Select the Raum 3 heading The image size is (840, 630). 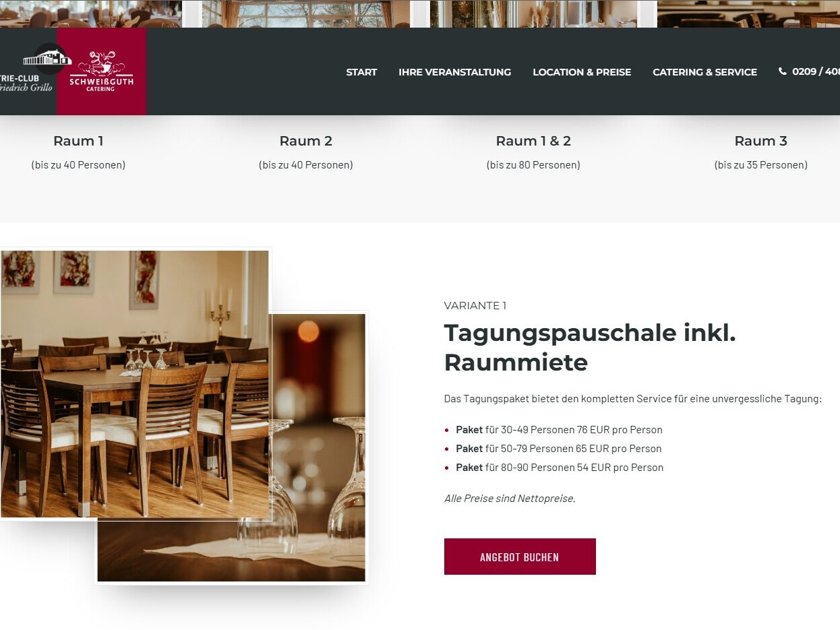760,141
